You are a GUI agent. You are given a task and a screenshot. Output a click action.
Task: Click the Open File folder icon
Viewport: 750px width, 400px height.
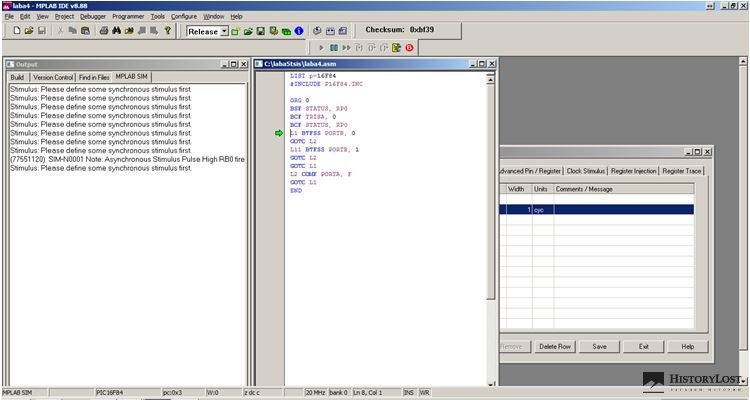(29, 31)
